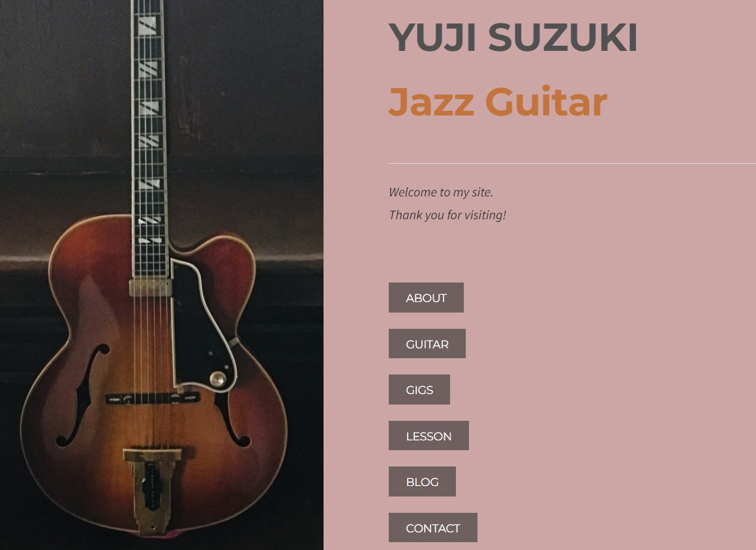Click the guitar's bridge
The height and width of the screenshot is (550, 756).
[153, 399]
